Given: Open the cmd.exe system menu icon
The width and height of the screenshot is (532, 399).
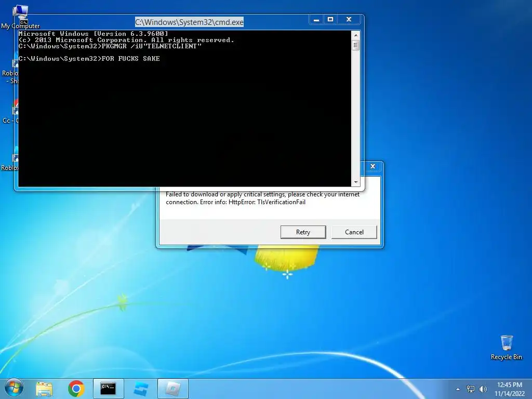Looking at the screenshot, I should pos(23,22).
